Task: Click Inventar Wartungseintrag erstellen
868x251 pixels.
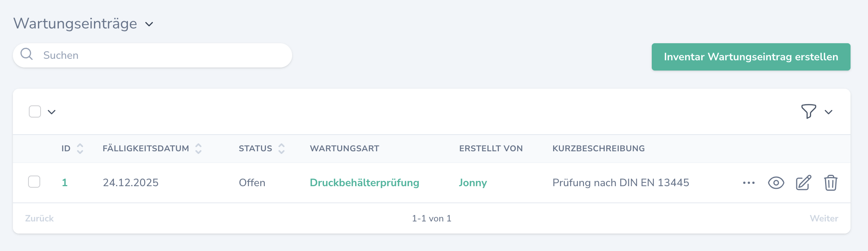Action: (750, 57)
